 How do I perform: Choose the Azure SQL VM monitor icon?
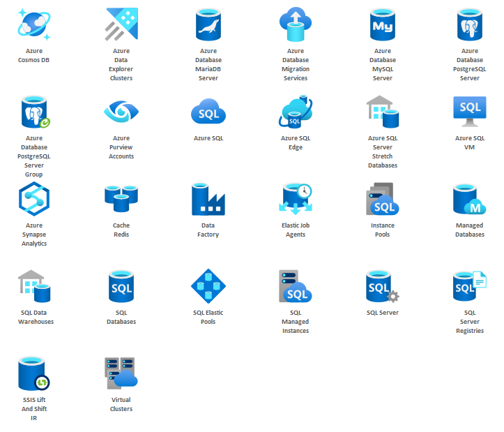(x=470, y=112)
